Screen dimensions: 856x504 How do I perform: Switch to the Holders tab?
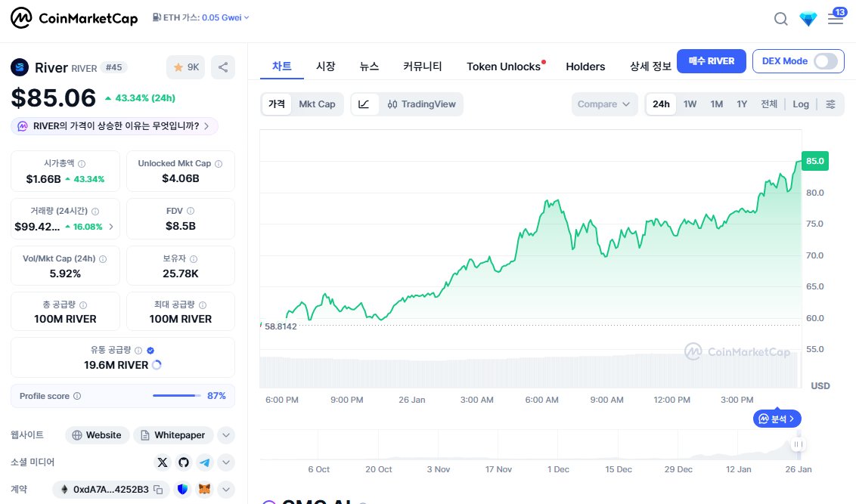tap(585, 66)
